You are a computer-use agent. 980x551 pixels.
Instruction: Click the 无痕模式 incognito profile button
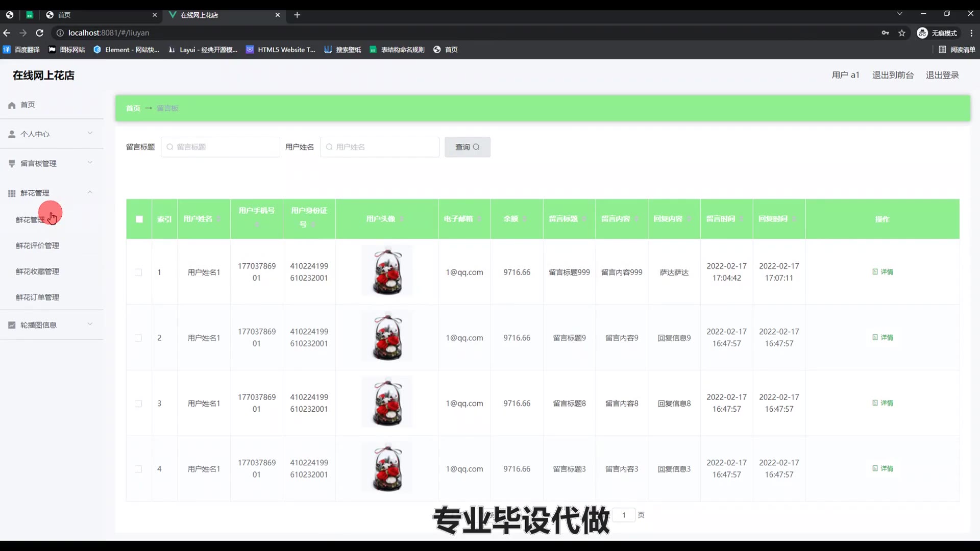coord(938,33)
